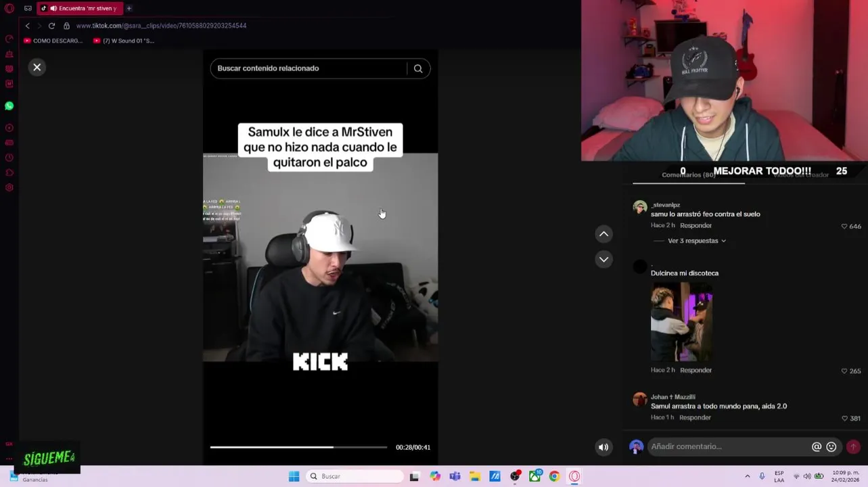Screen dimensions: 868x487
Task: Open Opera GX from the taskbar
Action: point(574,476)
